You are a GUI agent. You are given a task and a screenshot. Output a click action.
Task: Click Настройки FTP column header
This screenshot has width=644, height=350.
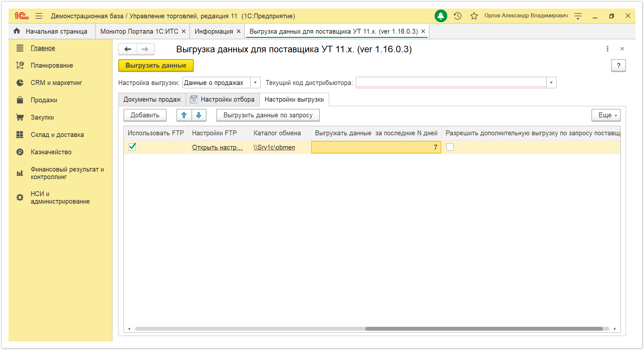click(219, 133)
